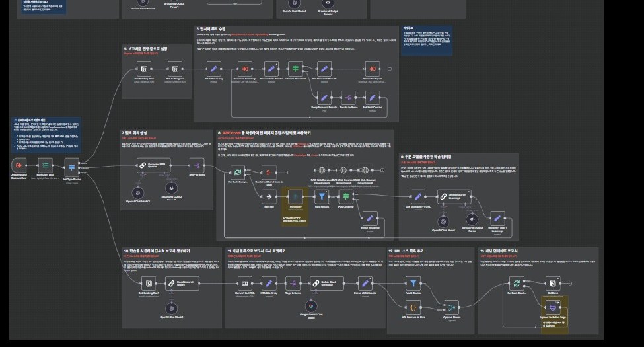Select Structured Output Parser under DeepResearch Learnings
Image resolution: width=644 pixels, height=347 pixels.
tap(472, 219)
